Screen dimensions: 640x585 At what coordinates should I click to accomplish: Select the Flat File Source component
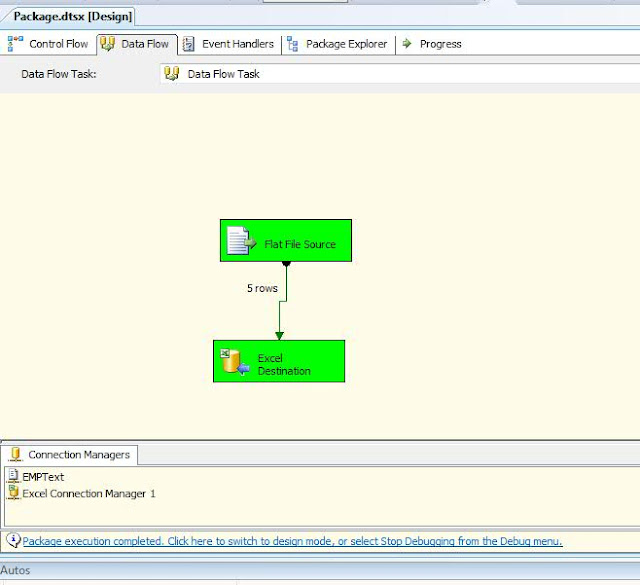pos(286,240)
